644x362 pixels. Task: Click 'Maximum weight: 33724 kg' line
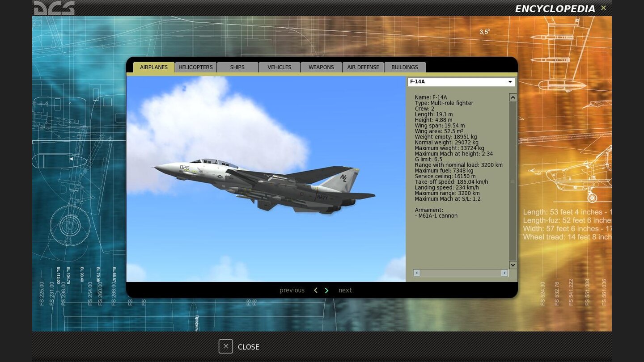449,148
